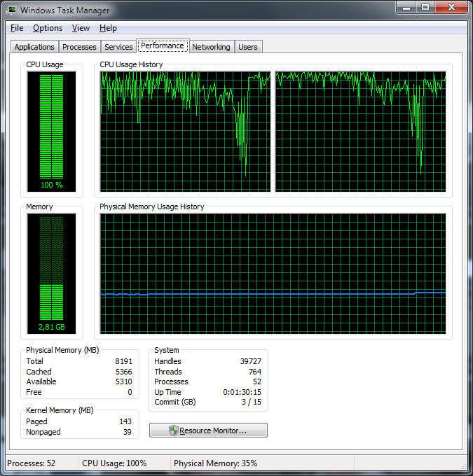The height and width of the screenshot is (476, 473).
Task: Click the Task Manager title bar icon
Action: (11, 10)
